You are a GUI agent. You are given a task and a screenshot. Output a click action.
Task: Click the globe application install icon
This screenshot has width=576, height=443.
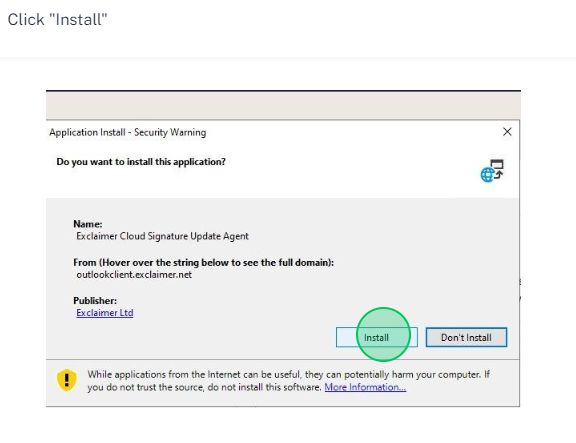(492, 170)
